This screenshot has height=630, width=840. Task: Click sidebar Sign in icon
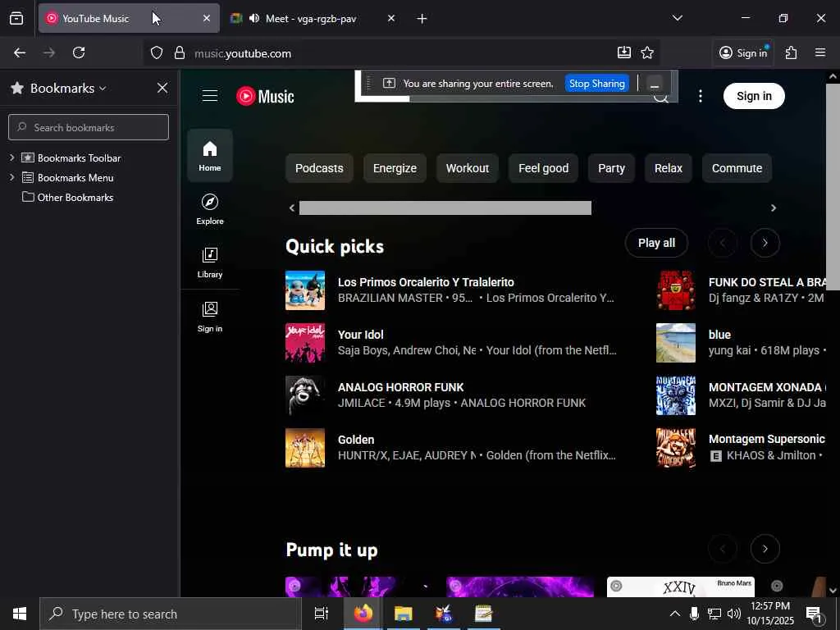pyautogui.click(x=209, y=317)
